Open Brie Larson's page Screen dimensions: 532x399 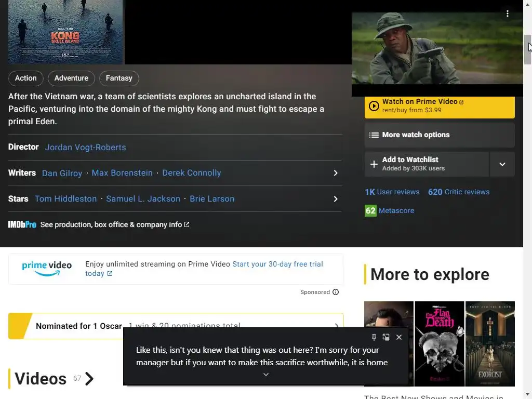[212, 199]
